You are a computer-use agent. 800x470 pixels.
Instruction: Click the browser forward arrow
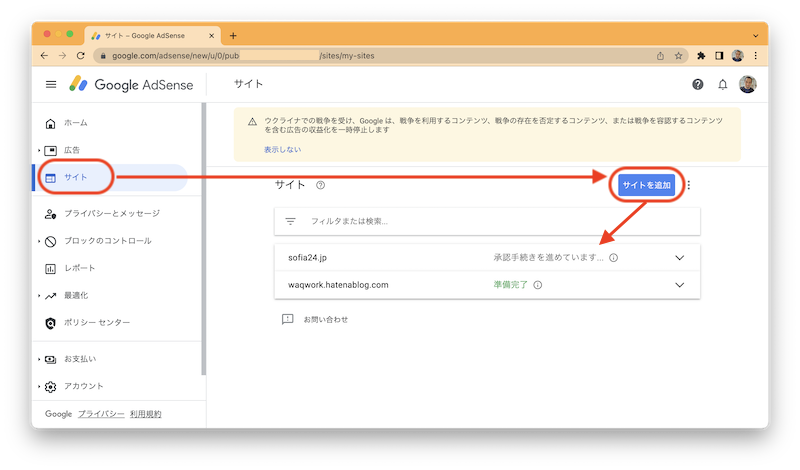(62, 56)
